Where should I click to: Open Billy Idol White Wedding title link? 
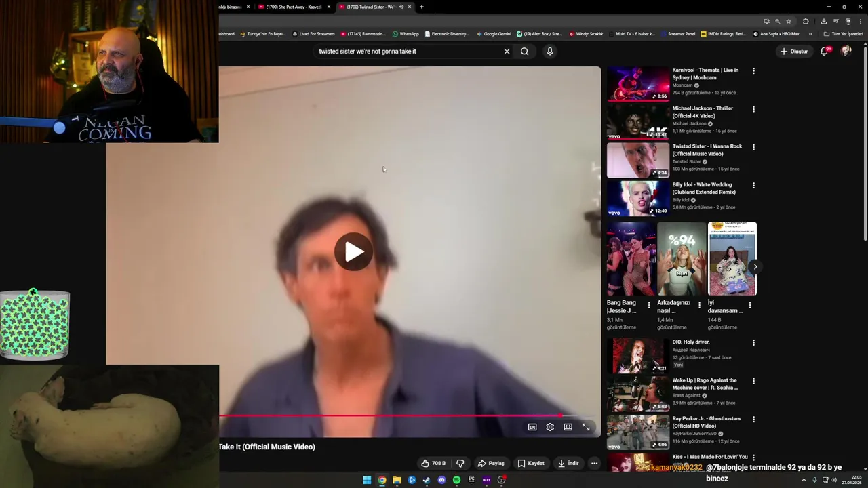(704, 188)
